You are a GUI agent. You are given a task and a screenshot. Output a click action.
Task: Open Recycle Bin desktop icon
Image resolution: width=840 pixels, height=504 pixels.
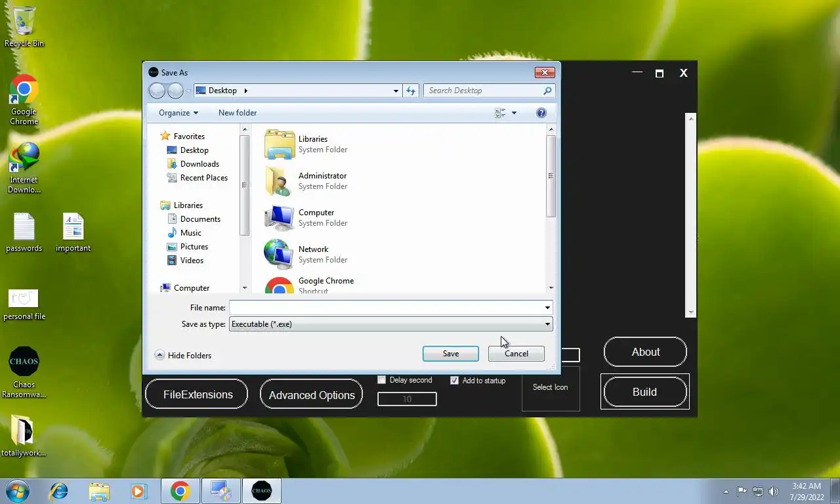click(x=24, y=26)
